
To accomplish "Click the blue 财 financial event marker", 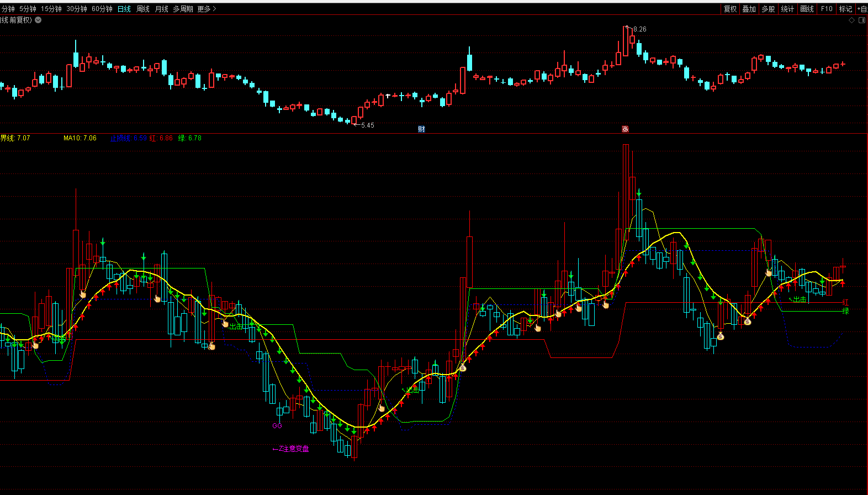I will [x=421, y=129].
